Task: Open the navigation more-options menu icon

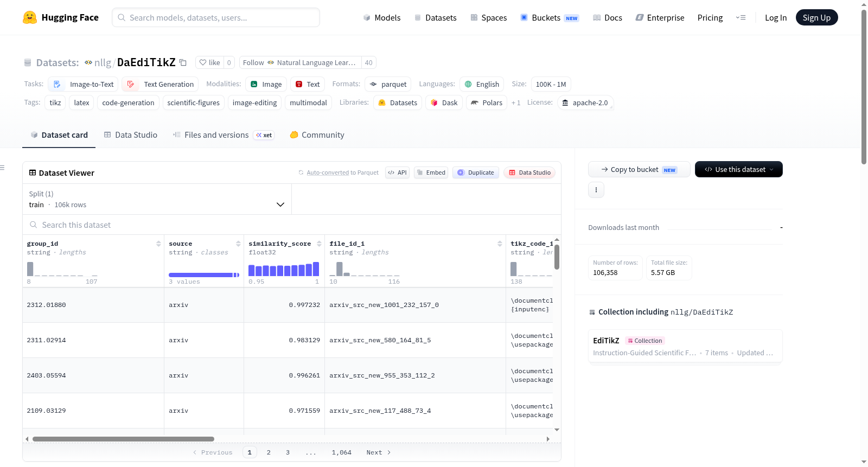Action: click(x=741, y=17)
